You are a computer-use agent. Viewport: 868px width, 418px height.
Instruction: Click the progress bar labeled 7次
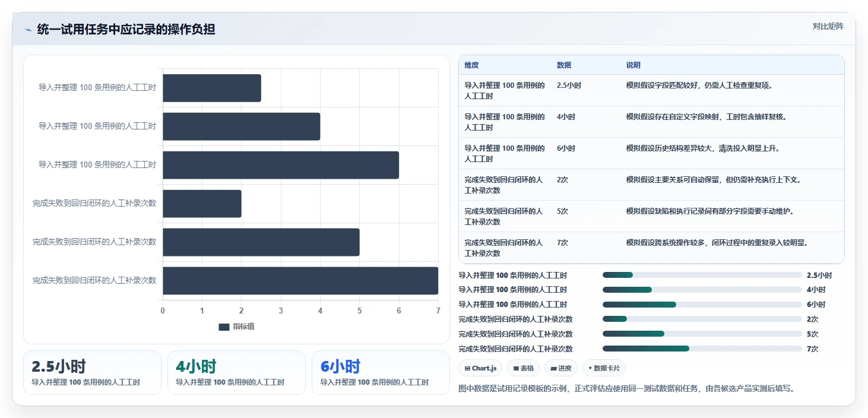click(x=702, y=349)
